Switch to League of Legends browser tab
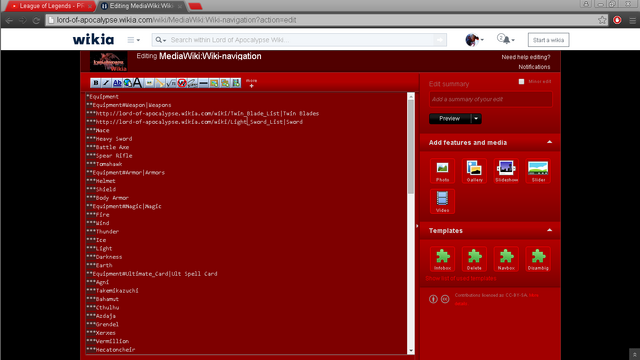 point(51,6)
